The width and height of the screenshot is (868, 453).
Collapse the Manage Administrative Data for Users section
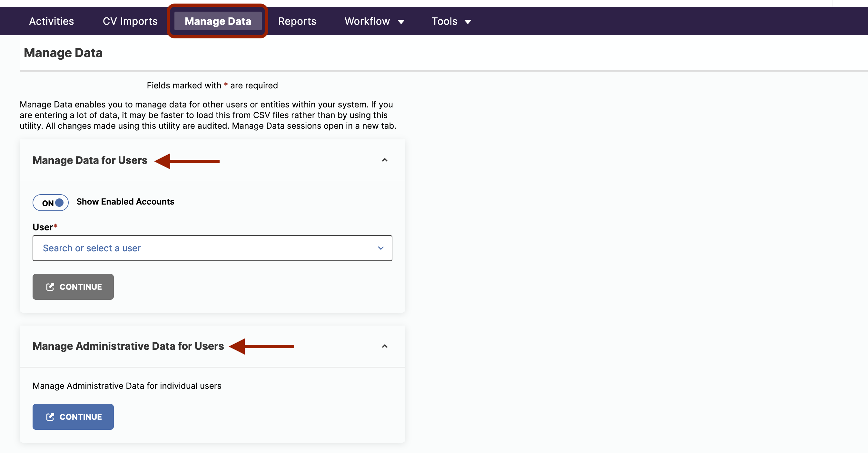click(x=384, y=346)
